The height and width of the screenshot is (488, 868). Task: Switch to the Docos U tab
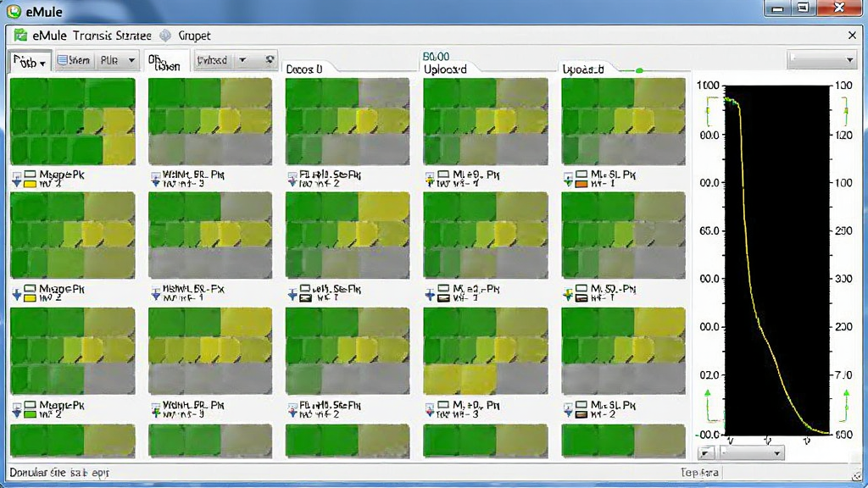pos(304,69)
